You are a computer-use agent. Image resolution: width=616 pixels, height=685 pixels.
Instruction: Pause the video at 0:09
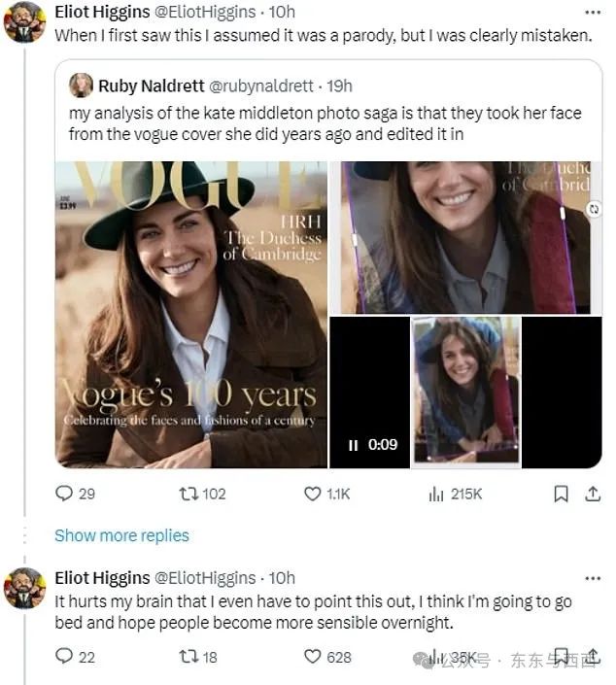[353, 445]
